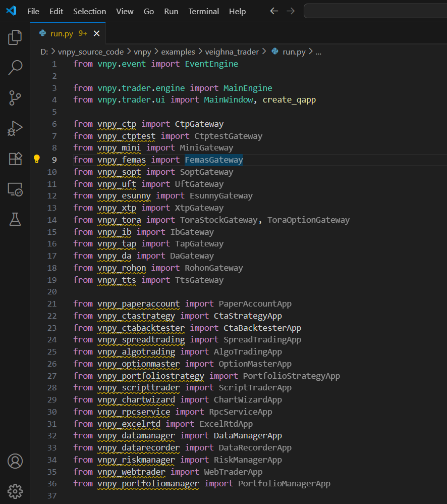
Task: Click vnpy_ctabacktester on line 23
Action: tap(141, 328)
